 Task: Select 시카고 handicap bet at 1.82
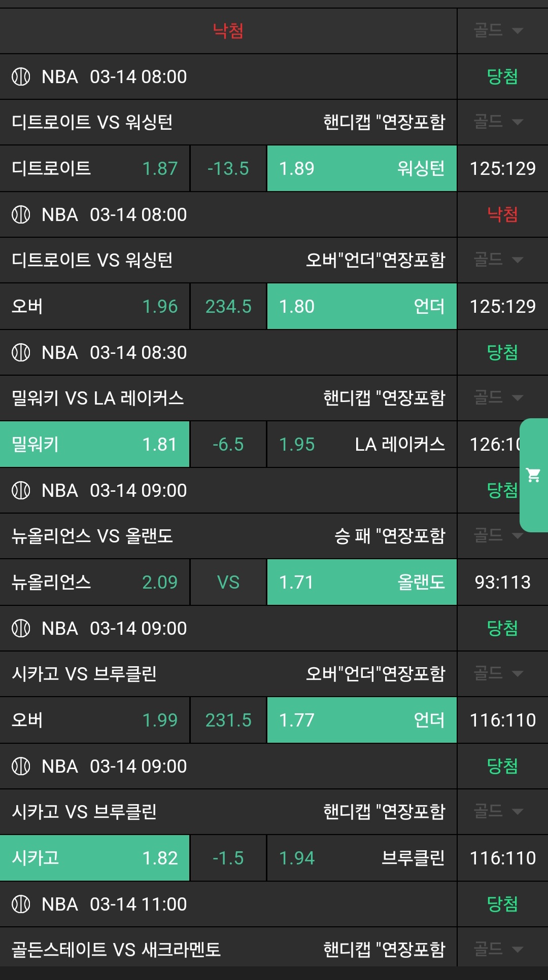(x=95, y=858)
